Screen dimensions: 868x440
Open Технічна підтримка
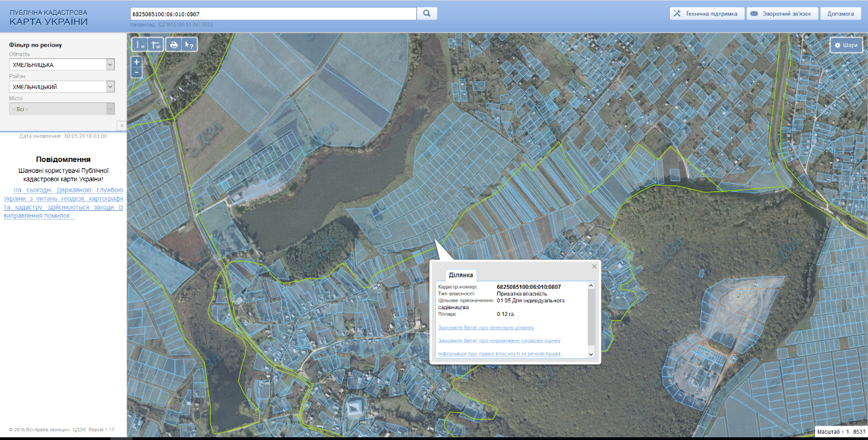coord(706,14)
